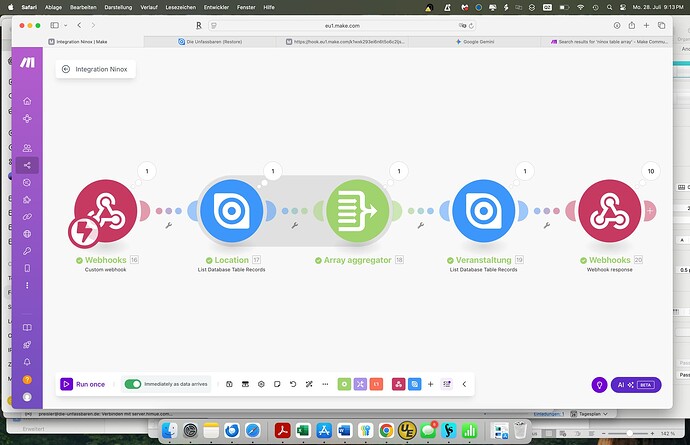Open the More options dots in the sidebar
This screenshot has width=690, height=445.
pyautogui.click(x=27, y=286)
